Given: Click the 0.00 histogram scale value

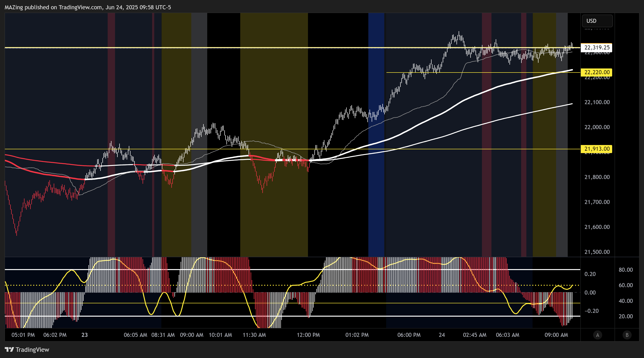Looking at the screenshot, I should [x=590, y=292].
